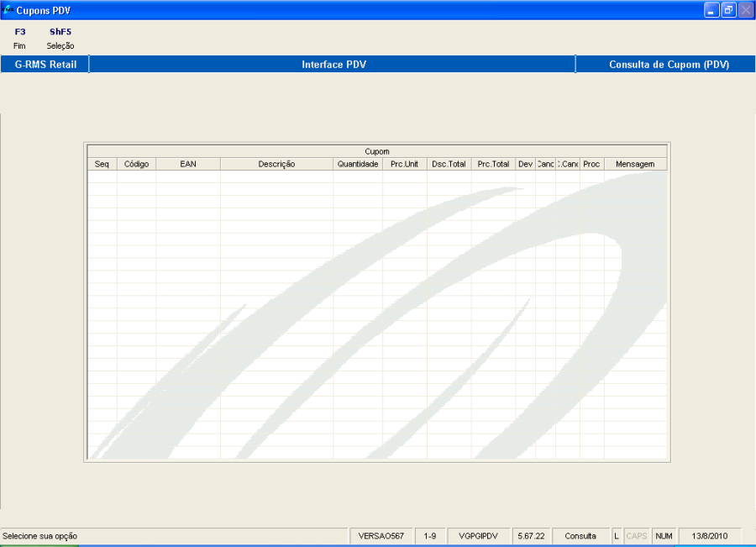The width and height of the screenshot is (756, 547).
Task: Click the 5.67.22 version status entry
Action: (532, 536)
